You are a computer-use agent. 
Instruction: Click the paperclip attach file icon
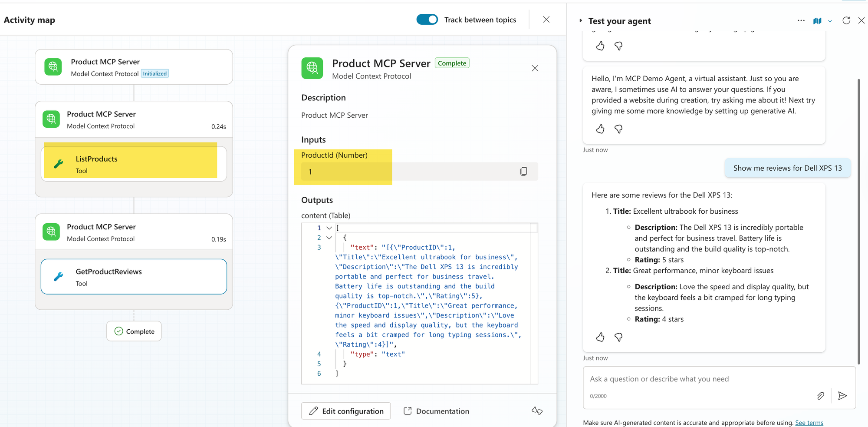click(820, 396)
